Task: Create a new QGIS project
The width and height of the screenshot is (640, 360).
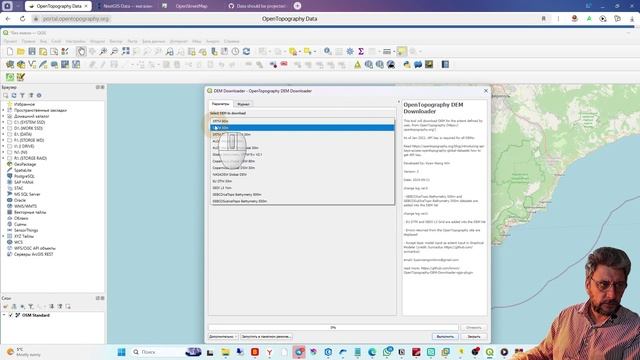Action: [10, 51]
